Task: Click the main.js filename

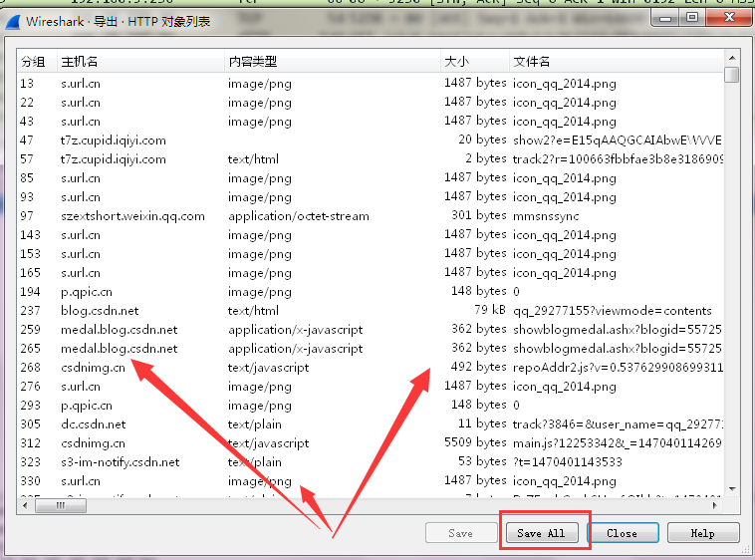Action: 618,443
